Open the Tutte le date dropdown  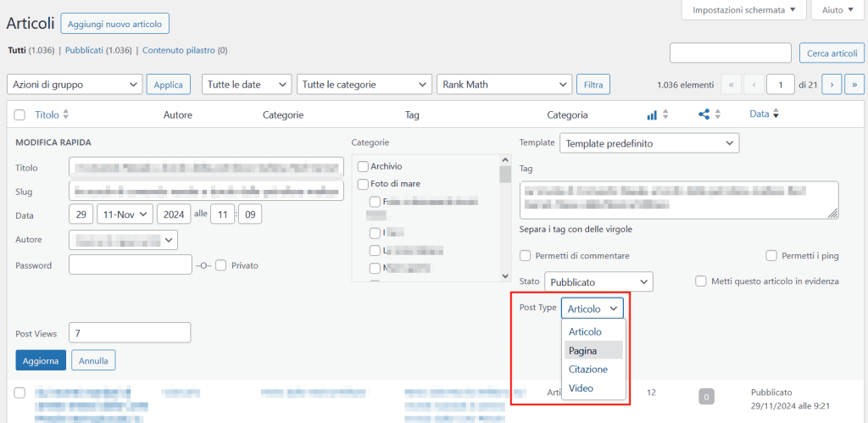(247, 85)
